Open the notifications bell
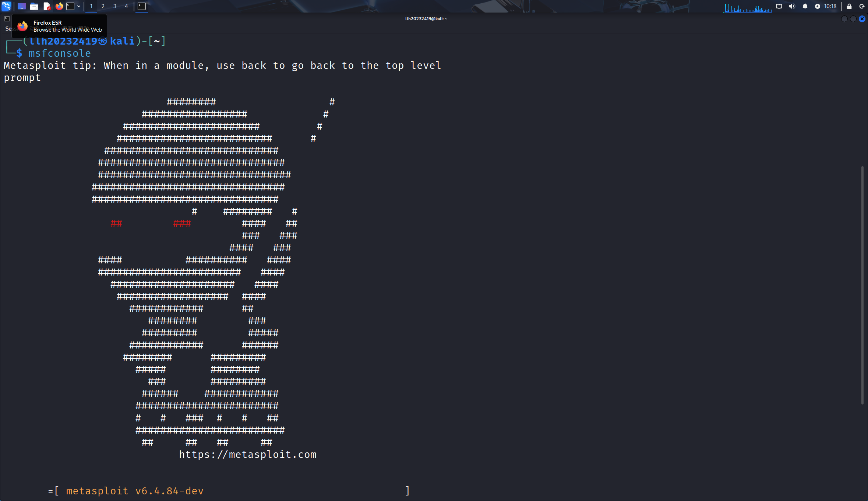 [x=805, y=6]
